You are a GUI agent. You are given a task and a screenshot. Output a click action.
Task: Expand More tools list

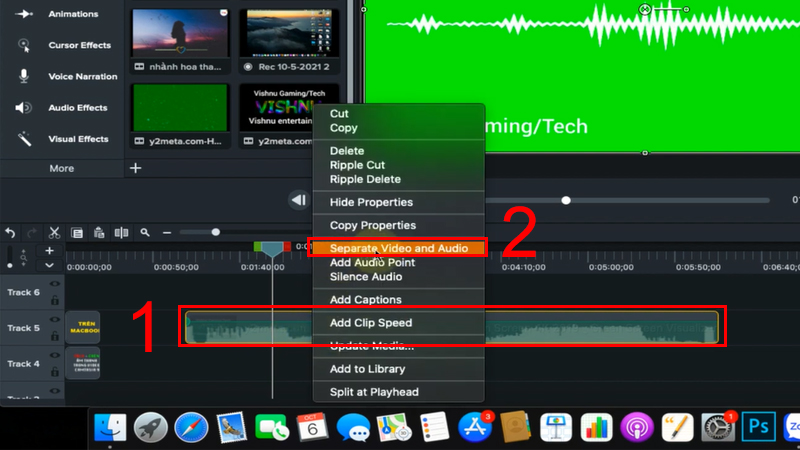62,168
